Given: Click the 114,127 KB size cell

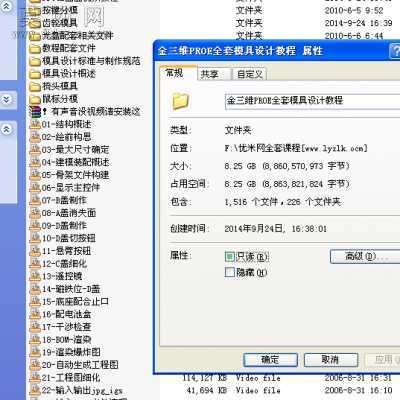Looking at the screenshot, I should (204, 378).
